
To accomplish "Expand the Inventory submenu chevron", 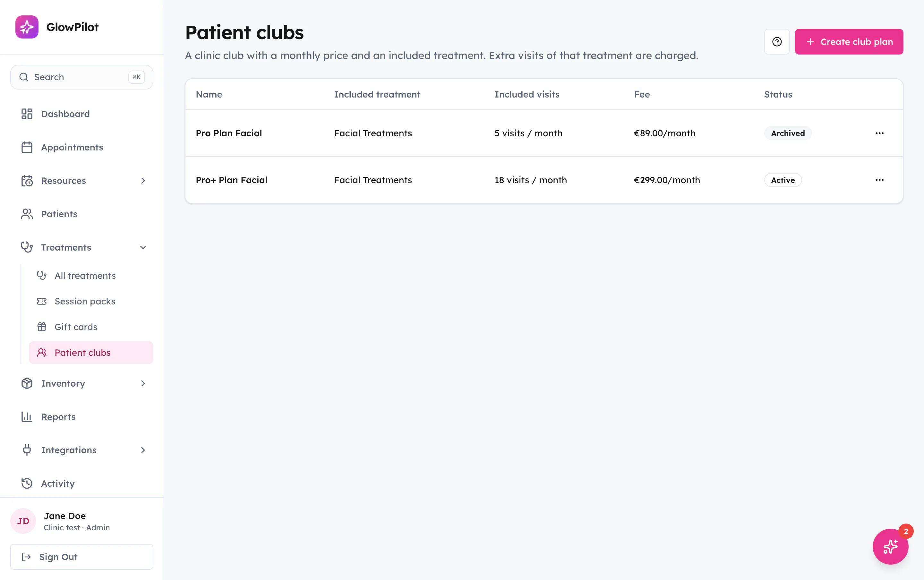I will pyautogui.click(x=143, y=383).
